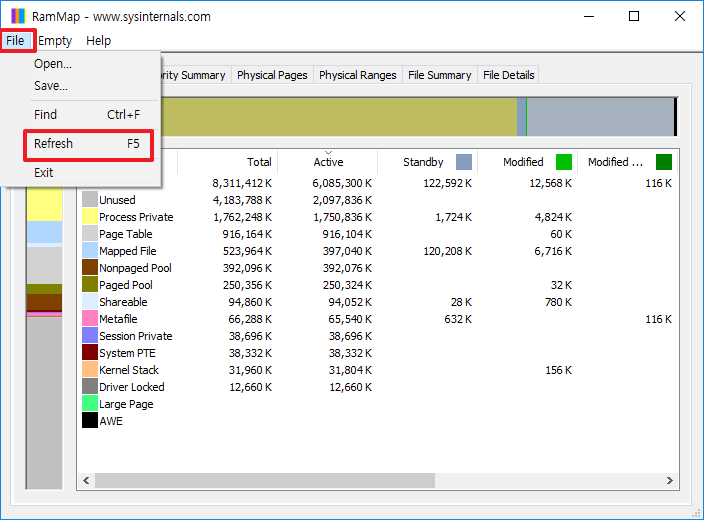Click the horizontal scrollbar thumb
Viewport: 704px width, 520px height.
coord(265,480)
